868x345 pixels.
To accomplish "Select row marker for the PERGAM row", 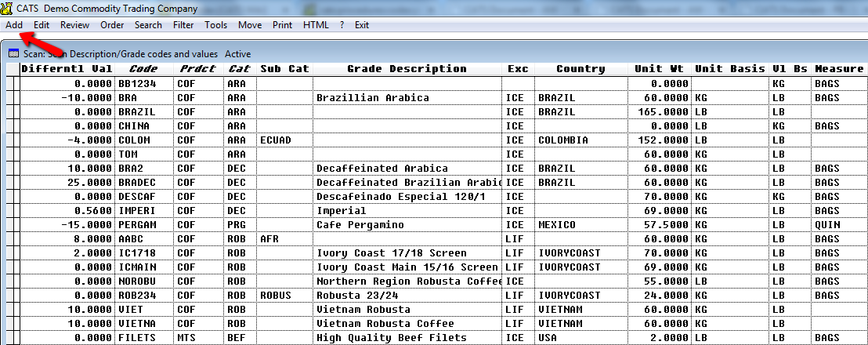I will tap(13, 225).
